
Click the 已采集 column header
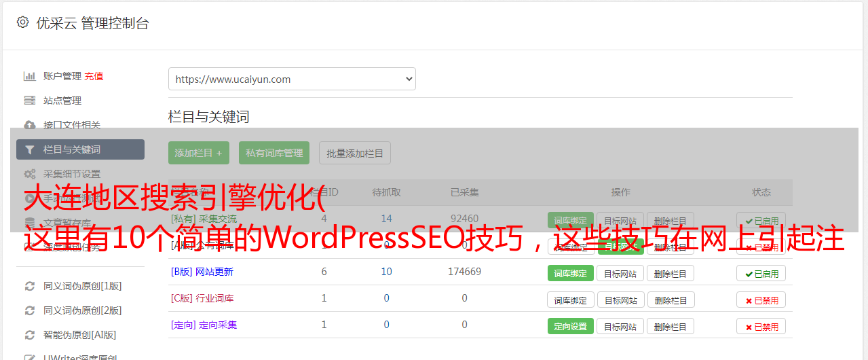[x=464, y=192]
